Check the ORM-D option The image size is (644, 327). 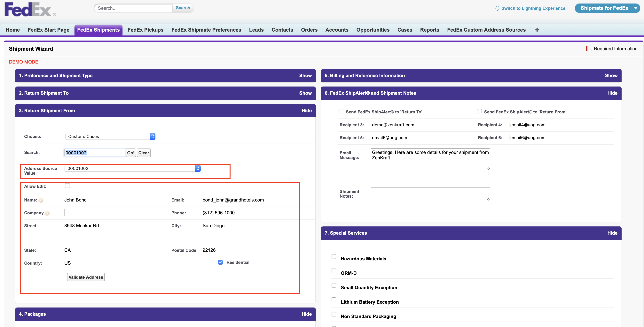pyautogui.click(x=334, y=271)
